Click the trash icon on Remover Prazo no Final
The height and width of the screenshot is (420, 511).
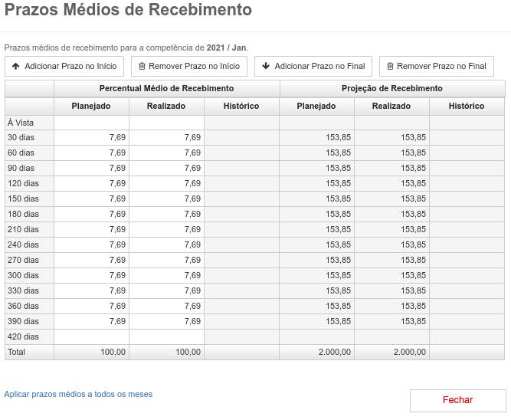(390, 66)
